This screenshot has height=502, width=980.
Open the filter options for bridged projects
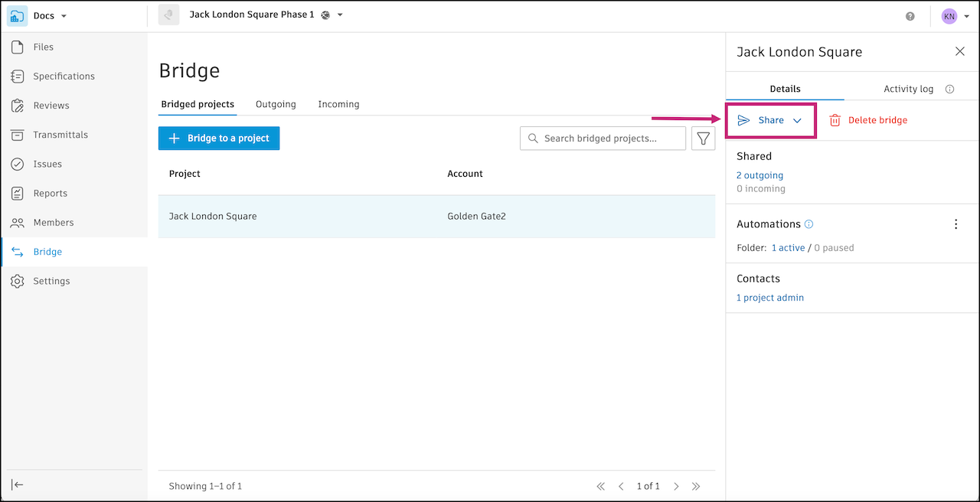pos(703,138)
